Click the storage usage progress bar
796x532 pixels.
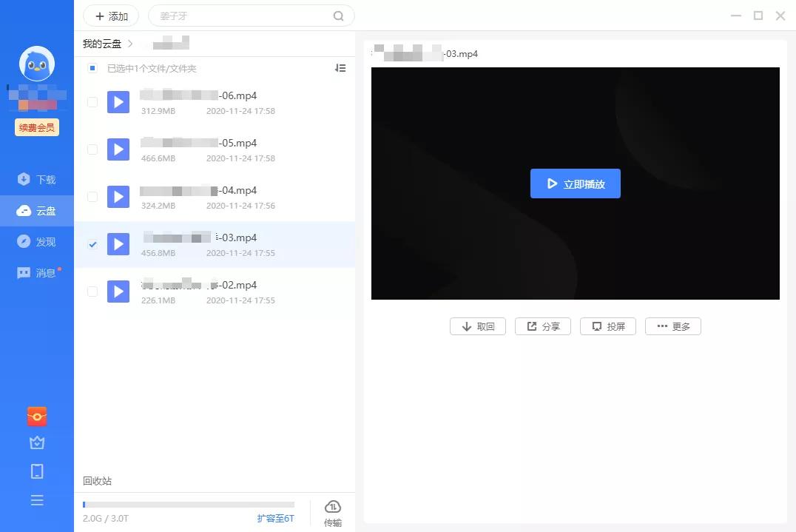pyautogui.click(x=189, y=505)
